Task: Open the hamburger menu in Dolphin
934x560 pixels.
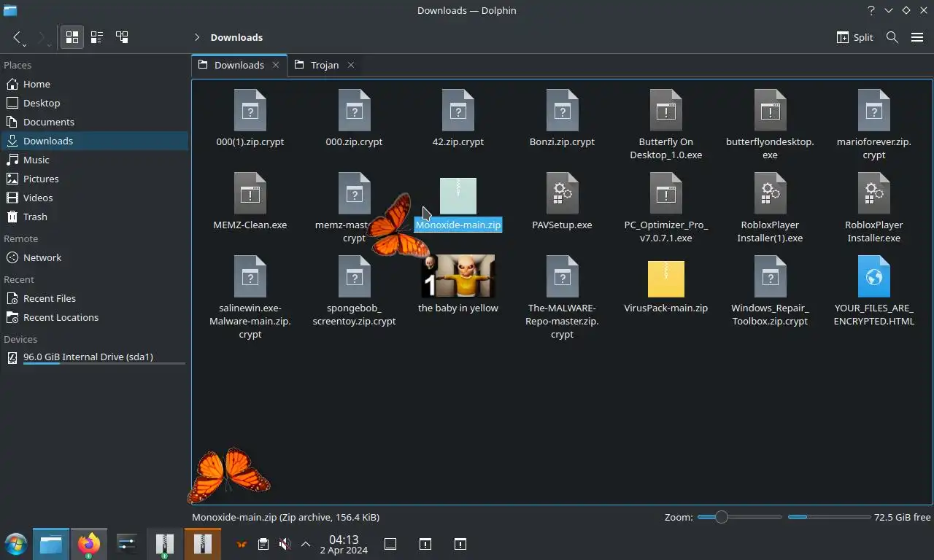Action: tap(917, 37)
